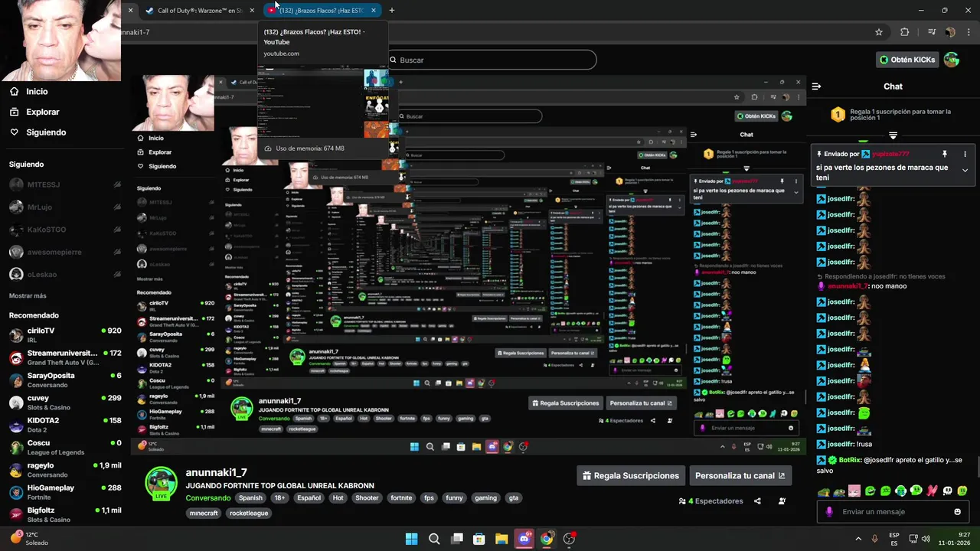
Task: Click ESP language indicator in tray
Action: click(894, 539)
